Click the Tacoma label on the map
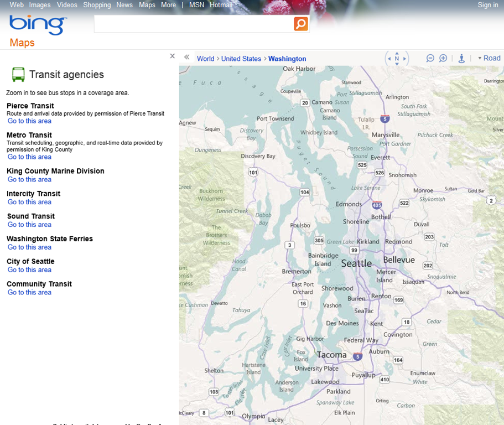Screen dimensions: 504x425 point(332,355)
